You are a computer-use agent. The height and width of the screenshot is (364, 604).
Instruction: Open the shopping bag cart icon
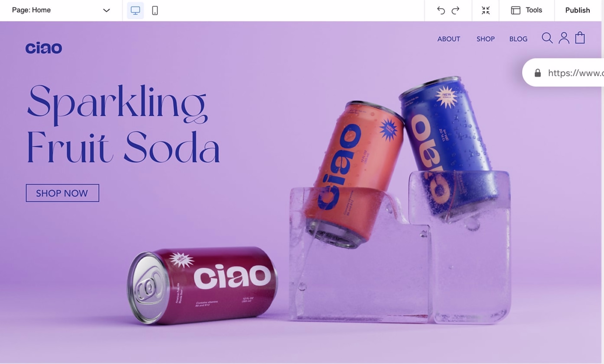click(x=580, y=37)
